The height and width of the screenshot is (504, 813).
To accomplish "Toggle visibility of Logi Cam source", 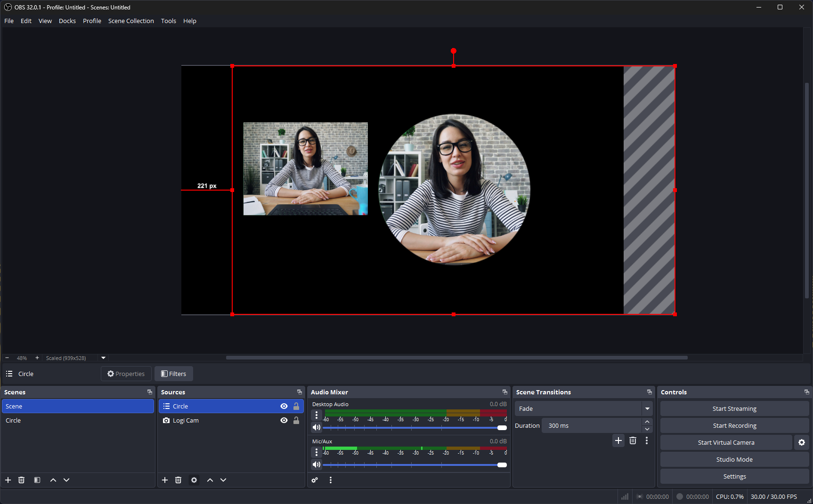I will click(284, 420).
